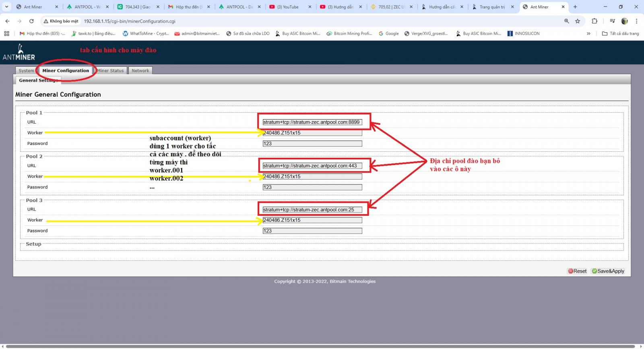The height and width of the screenshot is (349, 644).
Task: Open the browser zoom control icon
Action: [x=567, y=21]
